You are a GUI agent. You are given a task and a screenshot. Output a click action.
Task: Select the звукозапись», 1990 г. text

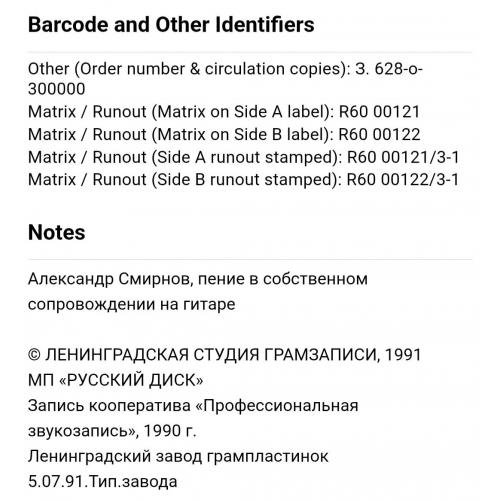[x=112, y=431]
